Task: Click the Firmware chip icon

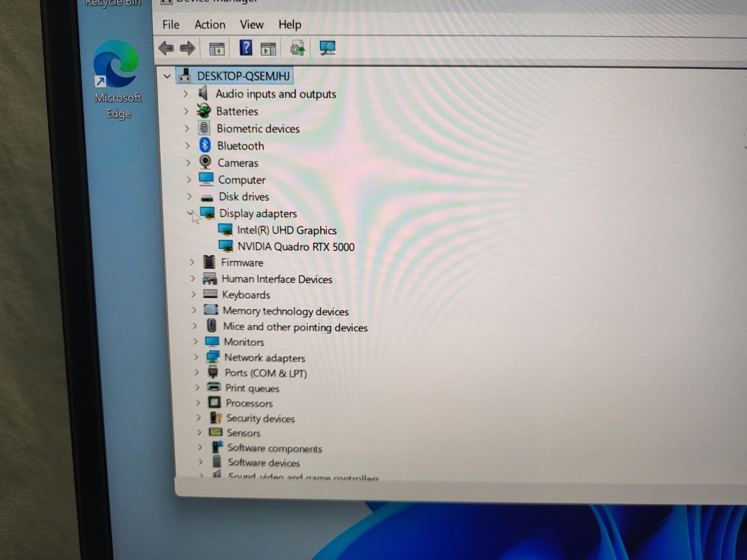Action: click(x=209, y=262)
